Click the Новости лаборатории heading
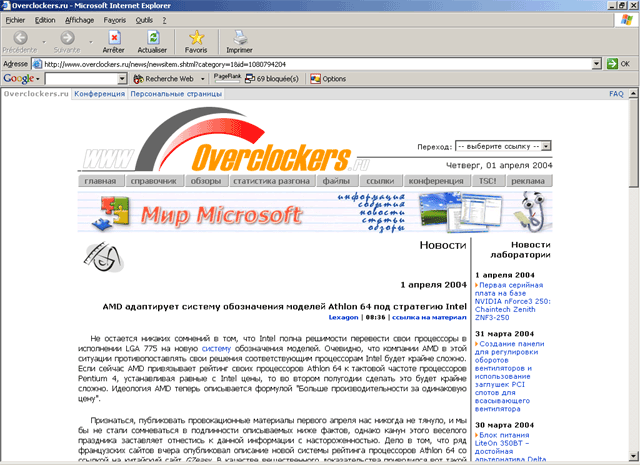Image resolution: width=640 pixels, height=465 pixels. pyautogui.click(x=521, y=249)
